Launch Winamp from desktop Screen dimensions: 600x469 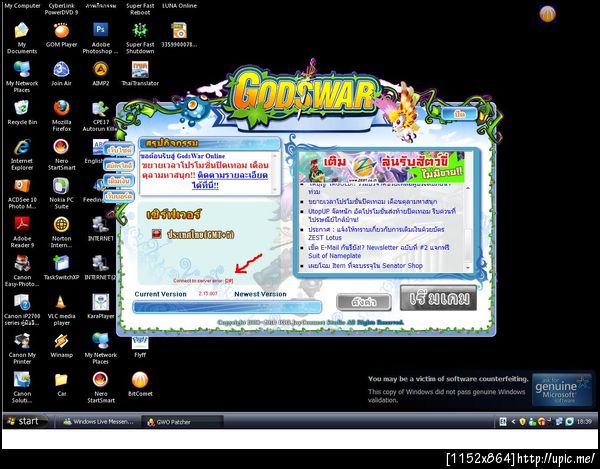61,345
